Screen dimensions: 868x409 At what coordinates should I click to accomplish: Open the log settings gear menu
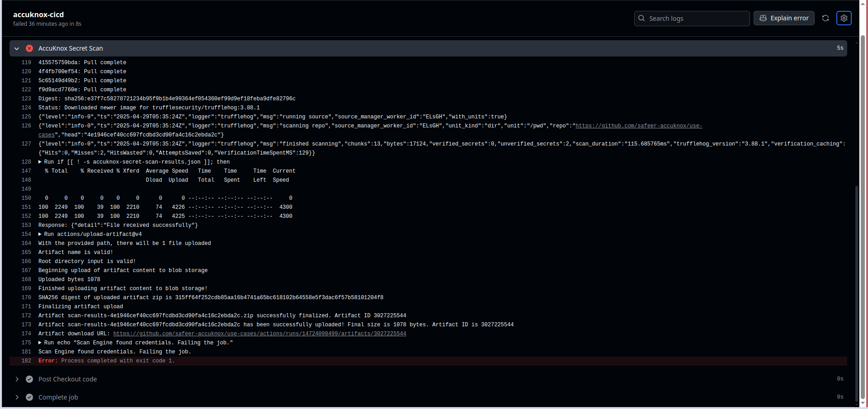pos(844,18)
